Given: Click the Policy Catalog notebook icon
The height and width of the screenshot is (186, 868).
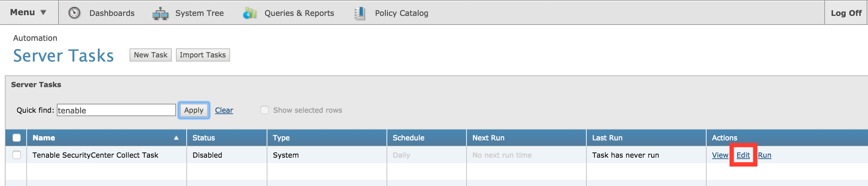Looking at the screenshot, I should [360, 13].
